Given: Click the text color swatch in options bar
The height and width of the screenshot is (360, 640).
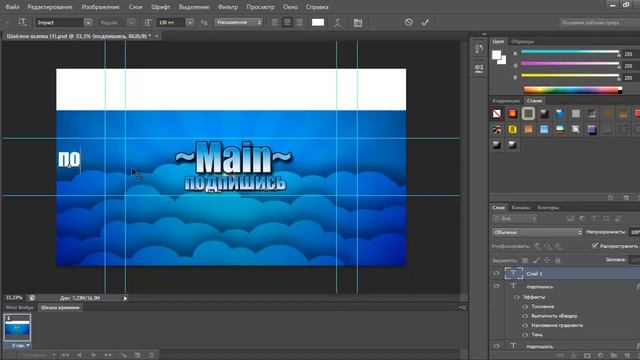Looking at the screenshot, I should [x=318, y=22].
